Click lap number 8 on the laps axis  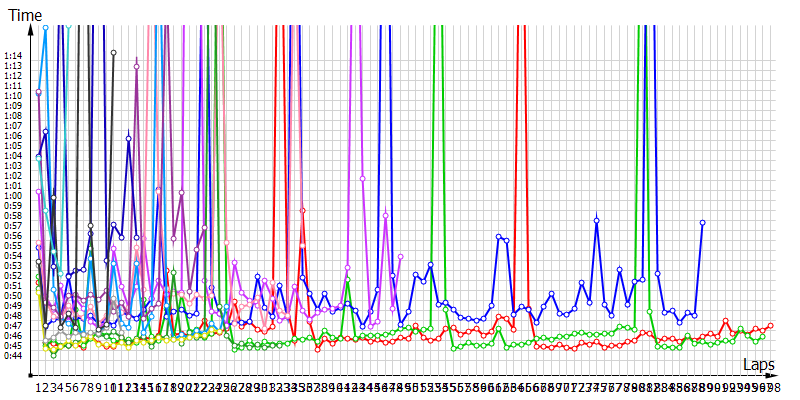pyautogui.click(x=92, y=387)
